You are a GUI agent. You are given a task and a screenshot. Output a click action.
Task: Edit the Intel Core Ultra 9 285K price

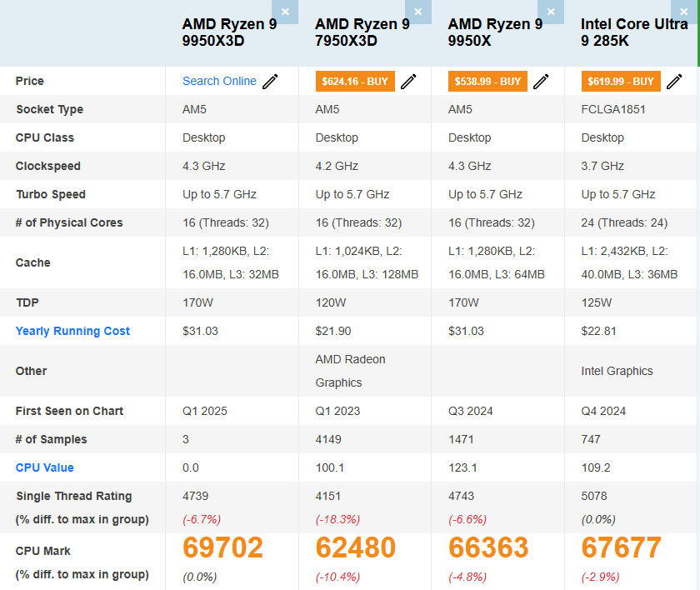pyautogui.click(x=674, y=81)
